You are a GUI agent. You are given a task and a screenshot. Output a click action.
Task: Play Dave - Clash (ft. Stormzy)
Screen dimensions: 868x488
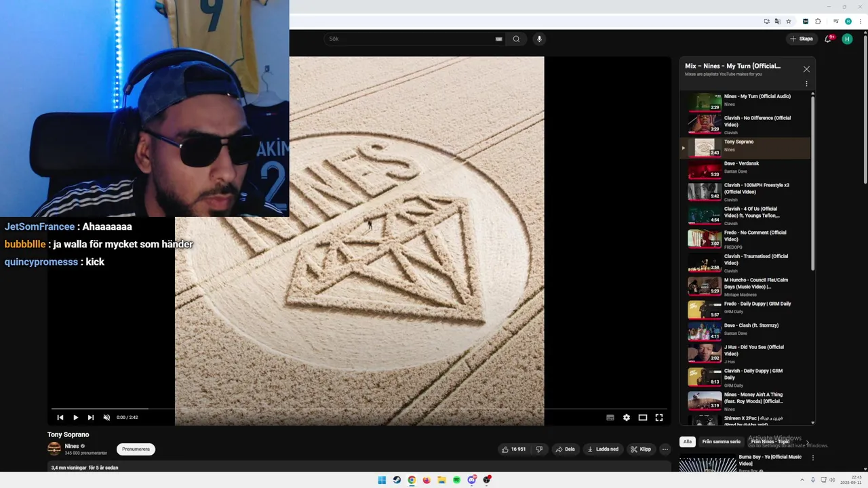point(745,331)
